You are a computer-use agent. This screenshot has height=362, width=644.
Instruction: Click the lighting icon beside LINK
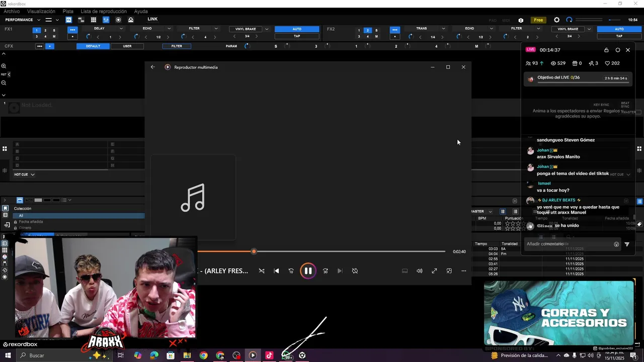pyautogui.click(x=131, y=20)
